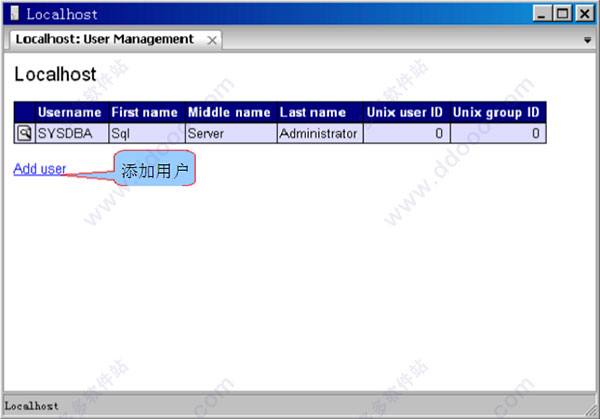Click the Localhost window title icon
The width and height of the screenshot is (600, 419).
pos(15,13)
